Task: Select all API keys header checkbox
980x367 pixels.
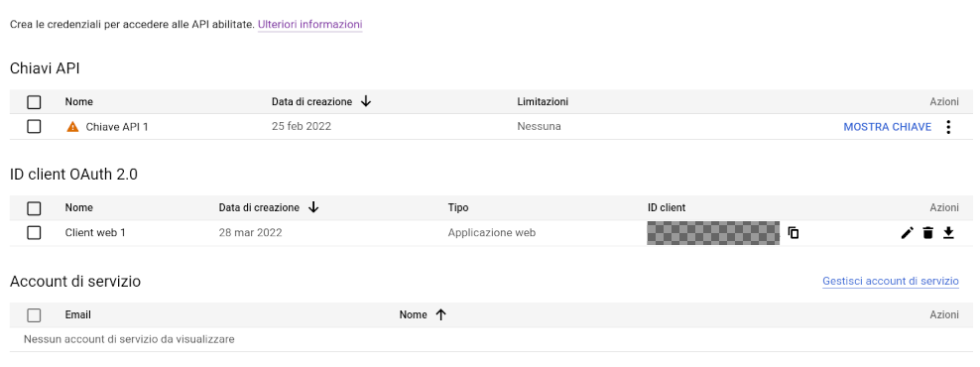Action: click(x=34, y=102)
